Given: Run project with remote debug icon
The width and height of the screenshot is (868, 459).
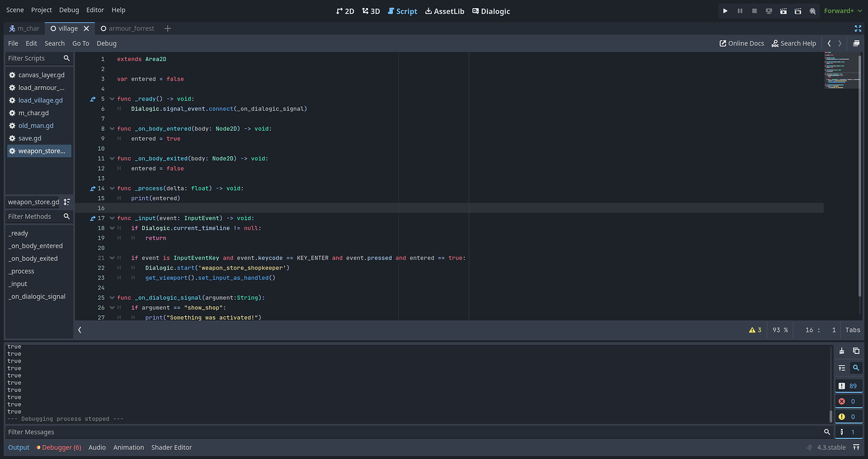Looking at the screenshot, I should 769,11.
